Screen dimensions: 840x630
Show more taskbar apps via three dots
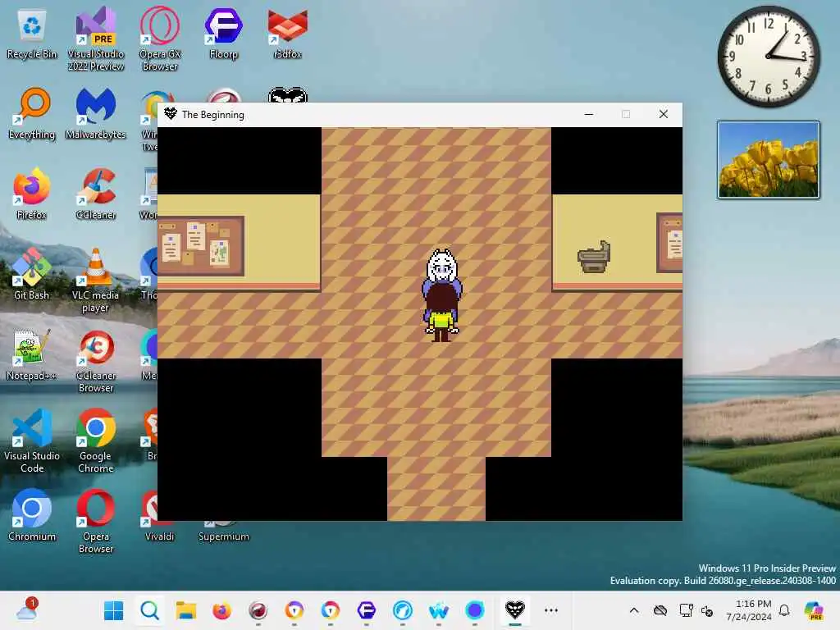551,610
